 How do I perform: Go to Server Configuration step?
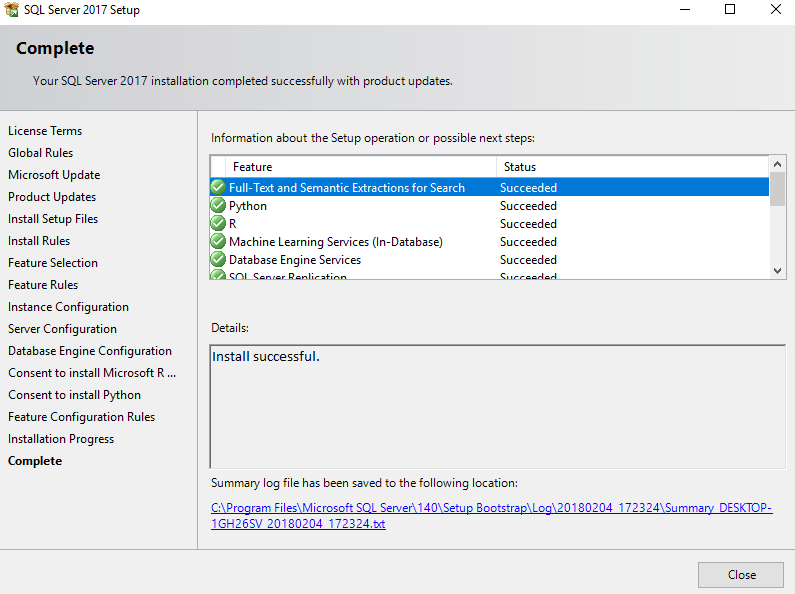point(62,329)
